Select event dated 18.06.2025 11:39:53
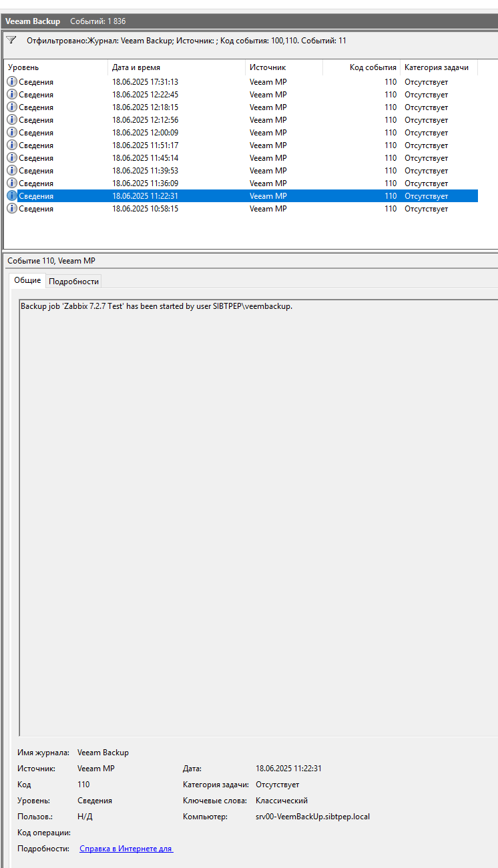Screen dimensions: 498x868 pos(242,170)
